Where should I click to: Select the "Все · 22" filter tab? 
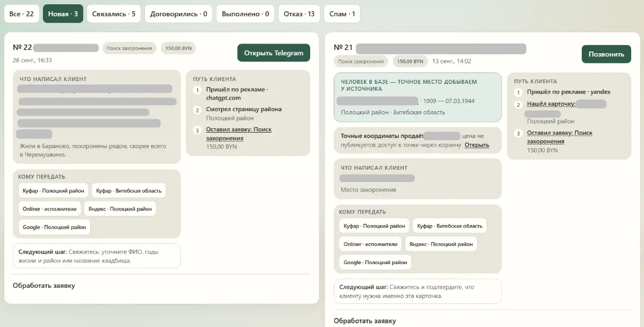[22, 14]
